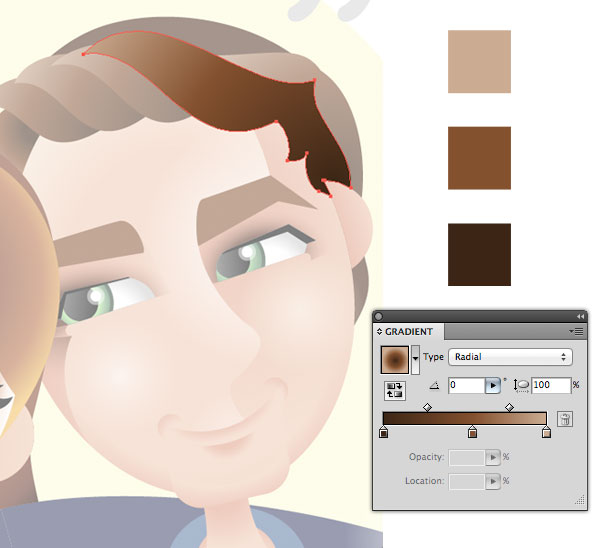Image resolution: width=600 pixels, height=548 pixels.
Task: Click the light tan color swatch square
Action: (479, 62)
